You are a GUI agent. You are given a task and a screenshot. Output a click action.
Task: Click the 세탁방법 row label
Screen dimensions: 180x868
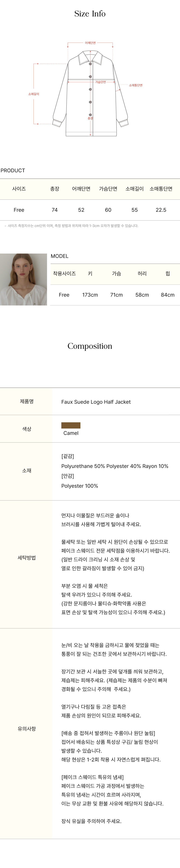pos(27,558)
